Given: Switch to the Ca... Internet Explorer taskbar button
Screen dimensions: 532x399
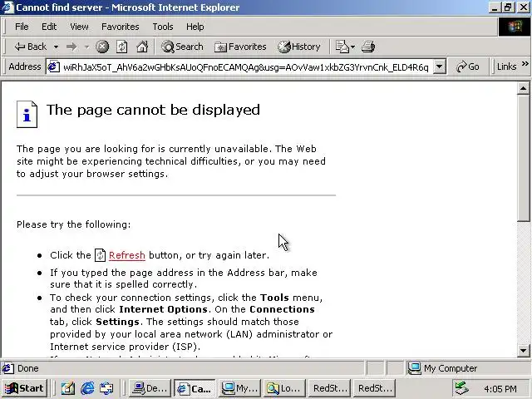Looking at the screenshot, I should coord(195,388).
